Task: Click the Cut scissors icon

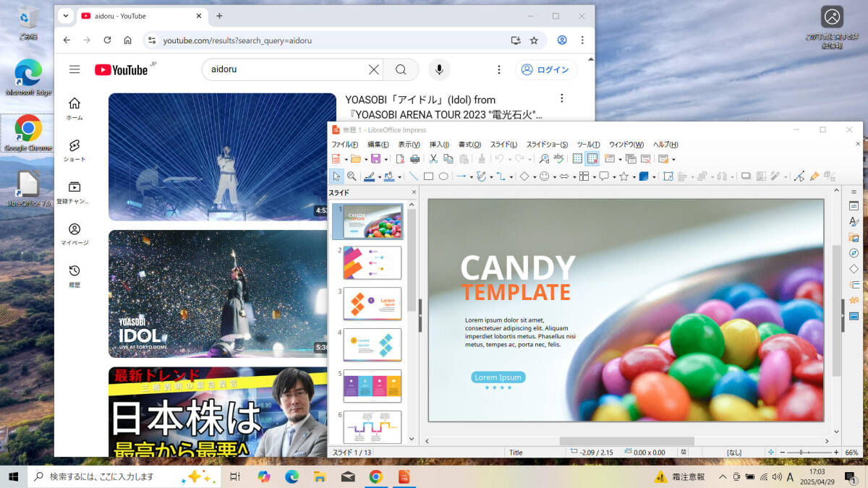Action: (433, 158)
